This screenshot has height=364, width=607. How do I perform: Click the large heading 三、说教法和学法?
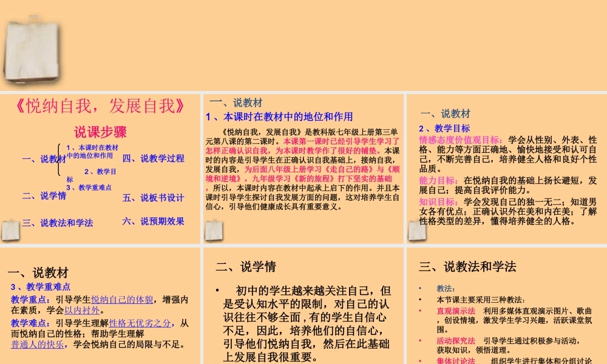click(467, 266)
